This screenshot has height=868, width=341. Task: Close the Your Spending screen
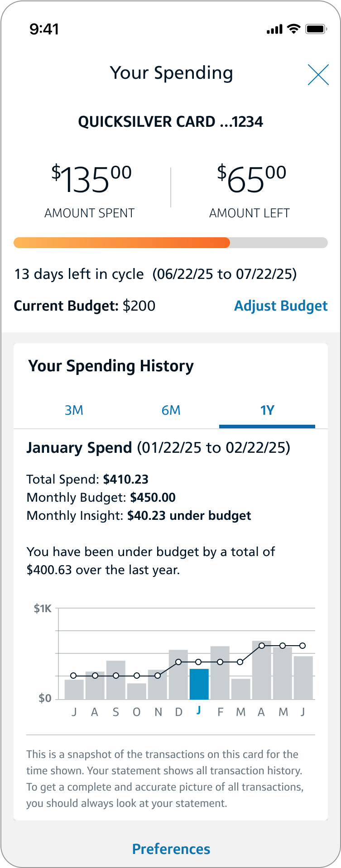318,75
